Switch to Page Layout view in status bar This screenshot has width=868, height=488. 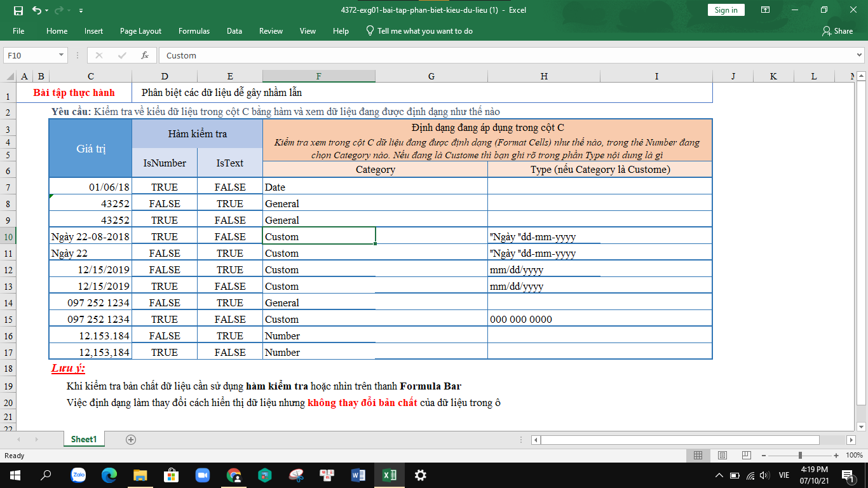point(722,456)
